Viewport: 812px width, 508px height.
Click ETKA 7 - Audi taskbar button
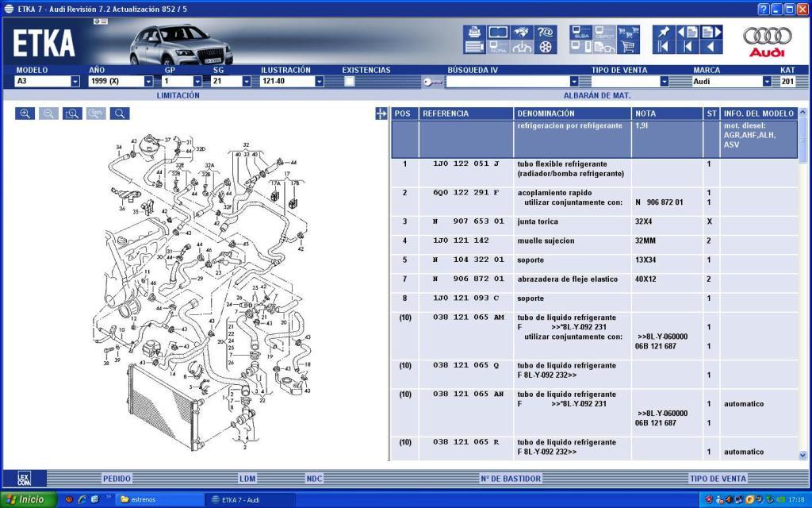point(250,500)
